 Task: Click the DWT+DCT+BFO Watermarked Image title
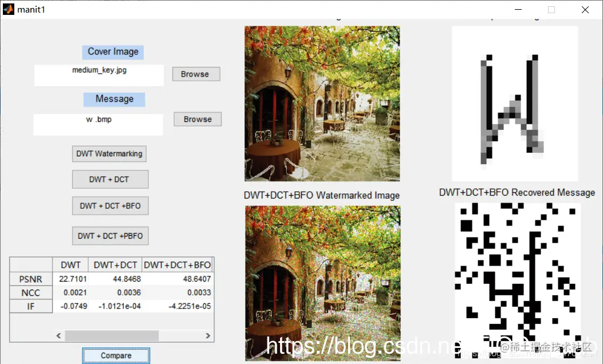(x=321, y=195)
